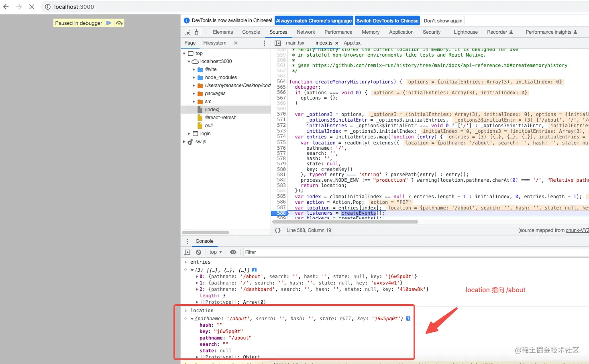Open the Performance insights tab

(551, 32)
